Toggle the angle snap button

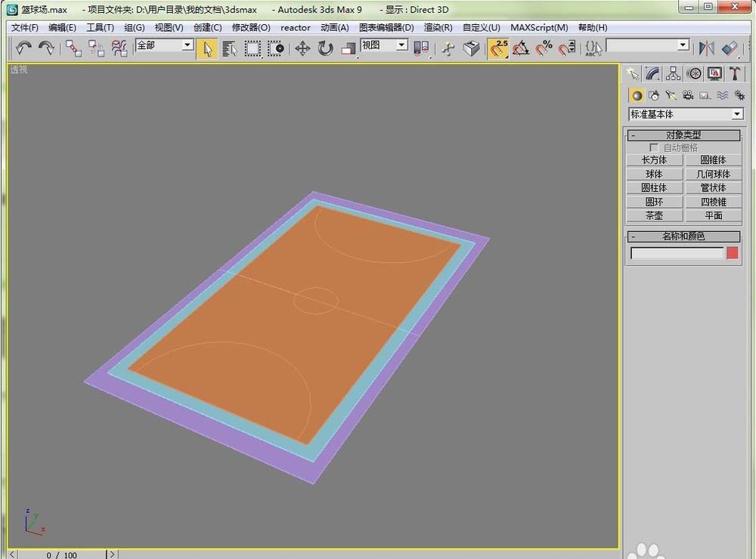coord(521,48)
